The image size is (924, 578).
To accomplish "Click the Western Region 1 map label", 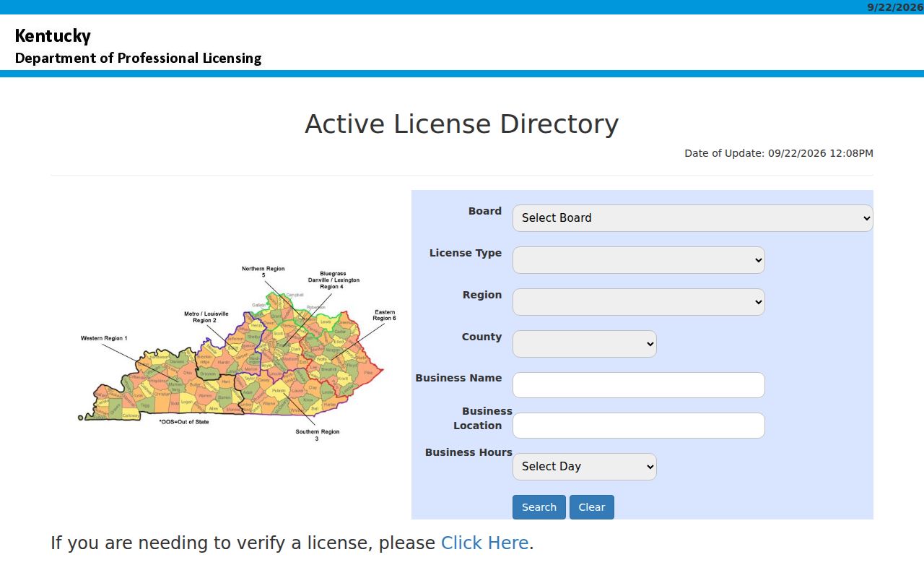I will pos(104,338).
